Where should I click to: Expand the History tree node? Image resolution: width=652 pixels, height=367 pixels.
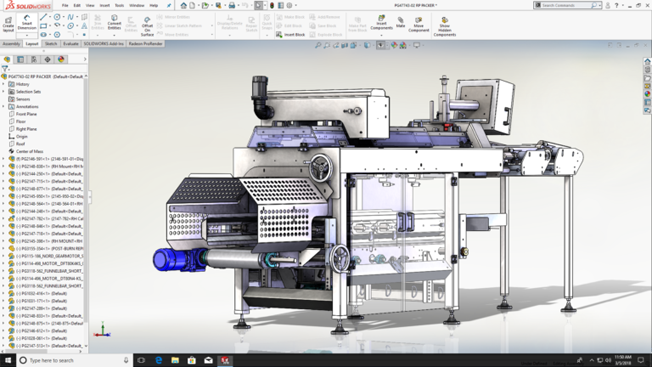[3, 84]
